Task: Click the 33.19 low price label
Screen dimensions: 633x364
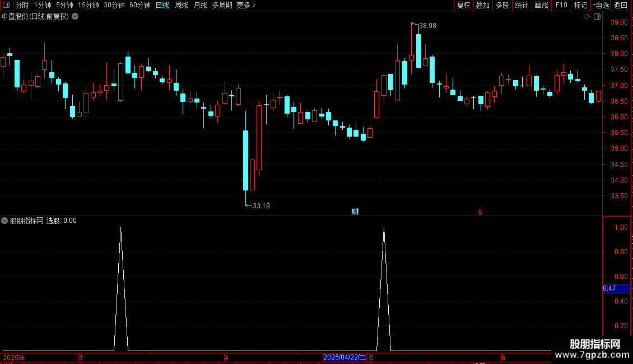Action: pos(261,206)
